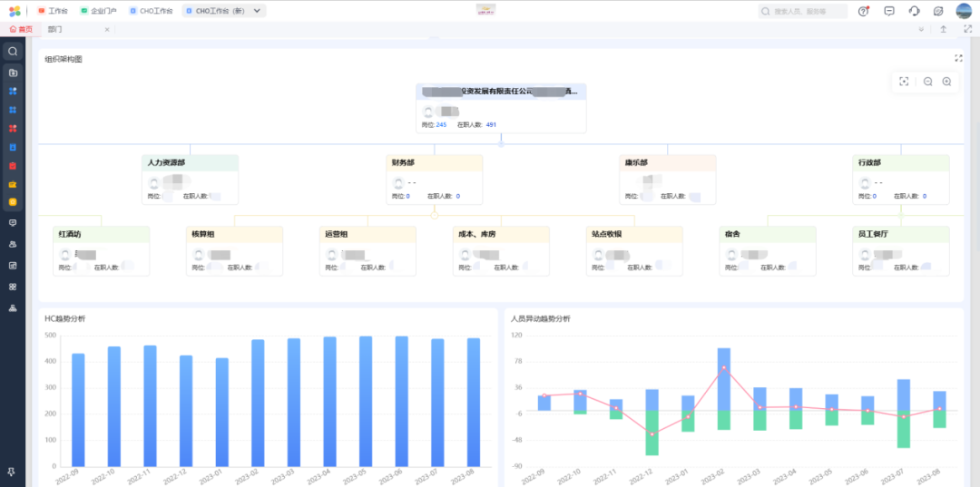Zoom out of the org chart
The width and height of the screenshot is (980, 487).
click(x=928, y=82)
